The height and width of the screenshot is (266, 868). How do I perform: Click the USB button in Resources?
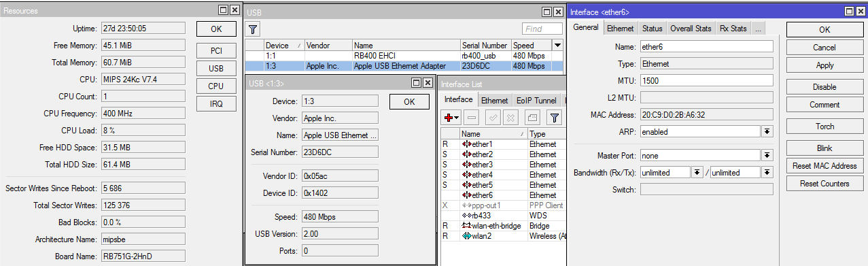[216, 69]
